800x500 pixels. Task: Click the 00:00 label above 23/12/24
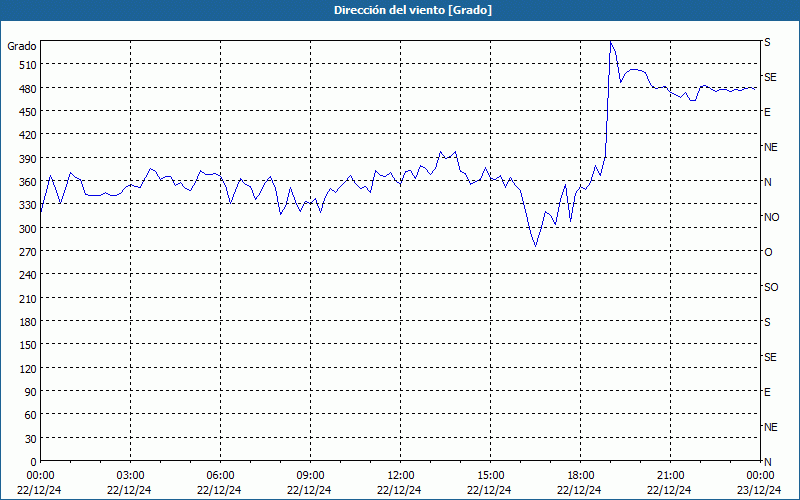(x=760, y=476)
